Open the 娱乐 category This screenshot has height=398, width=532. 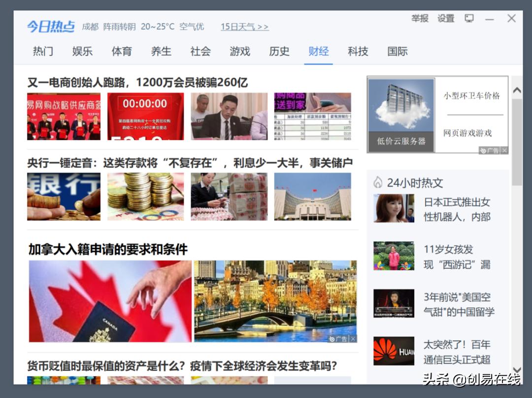82,51
